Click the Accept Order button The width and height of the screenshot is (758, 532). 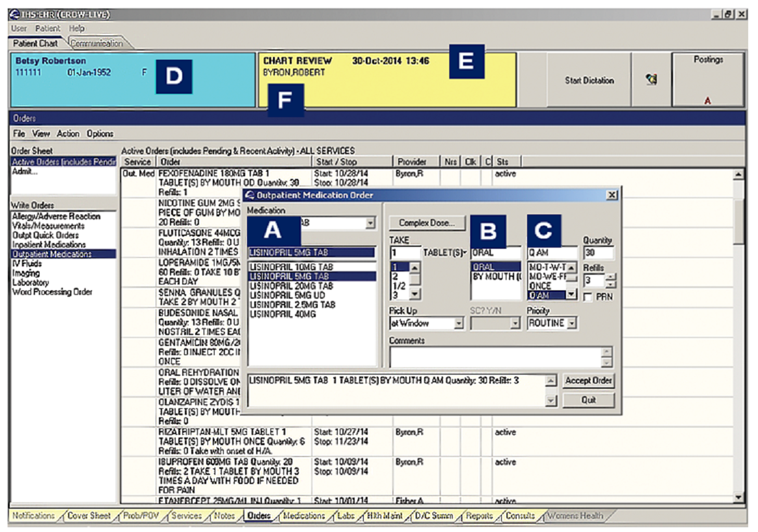click(x=588, y=381)
